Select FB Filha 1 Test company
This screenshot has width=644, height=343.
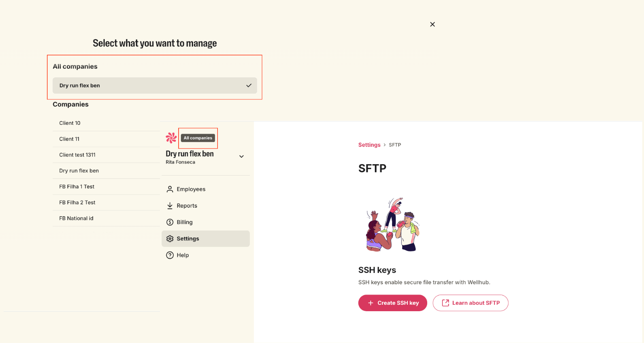coord(77,187)
